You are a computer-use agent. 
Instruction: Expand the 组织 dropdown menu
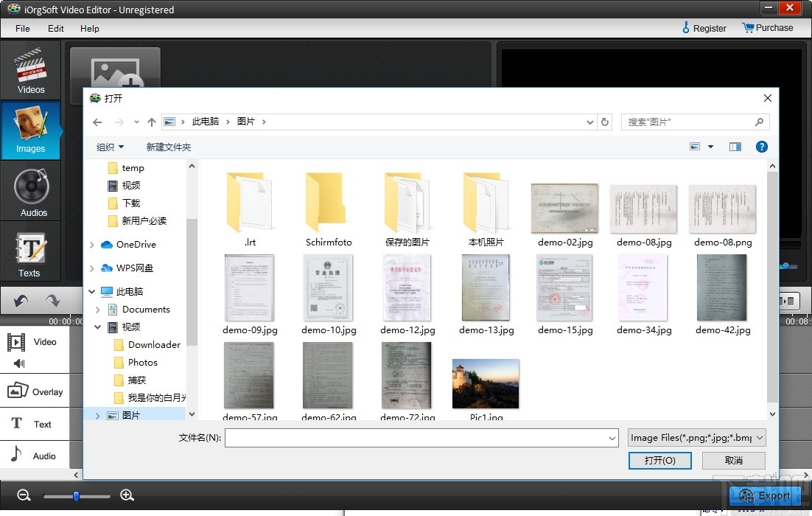tap(110, 147)
